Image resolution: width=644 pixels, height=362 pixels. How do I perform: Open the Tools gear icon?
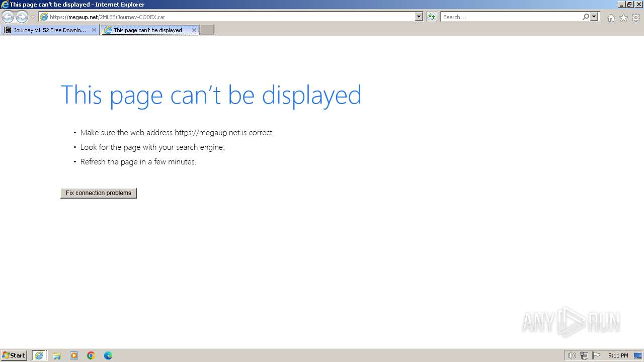636,18
